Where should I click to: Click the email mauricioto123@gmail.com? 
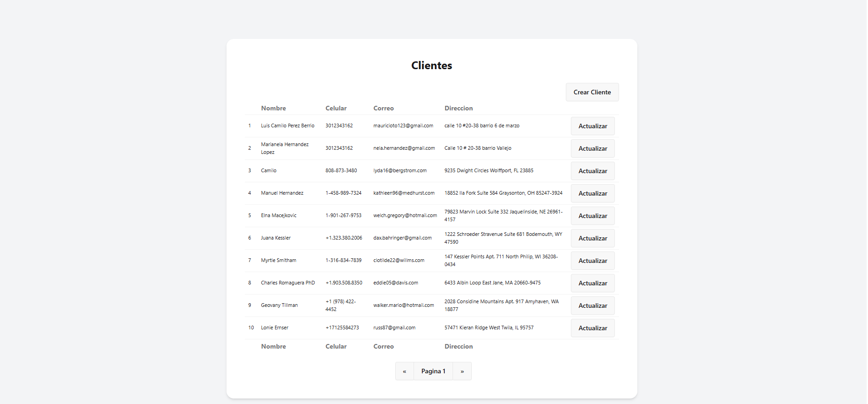click(403, 126)
